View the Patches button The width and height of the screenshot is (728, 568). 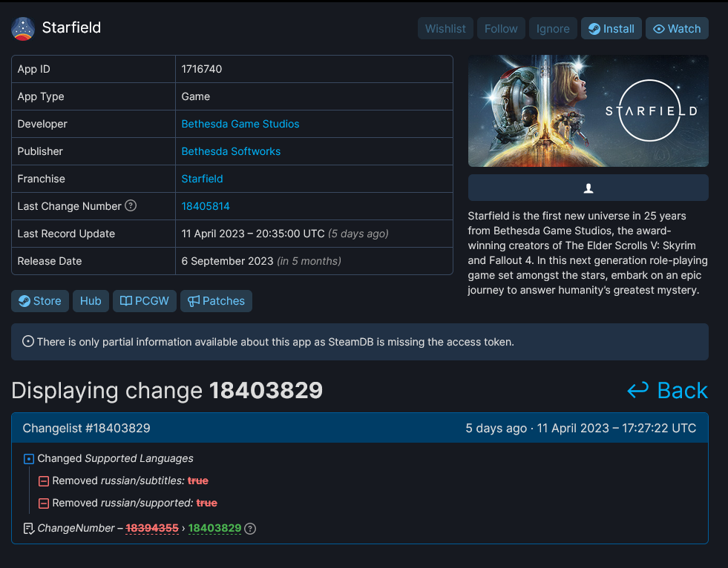[x=216, y=301]
